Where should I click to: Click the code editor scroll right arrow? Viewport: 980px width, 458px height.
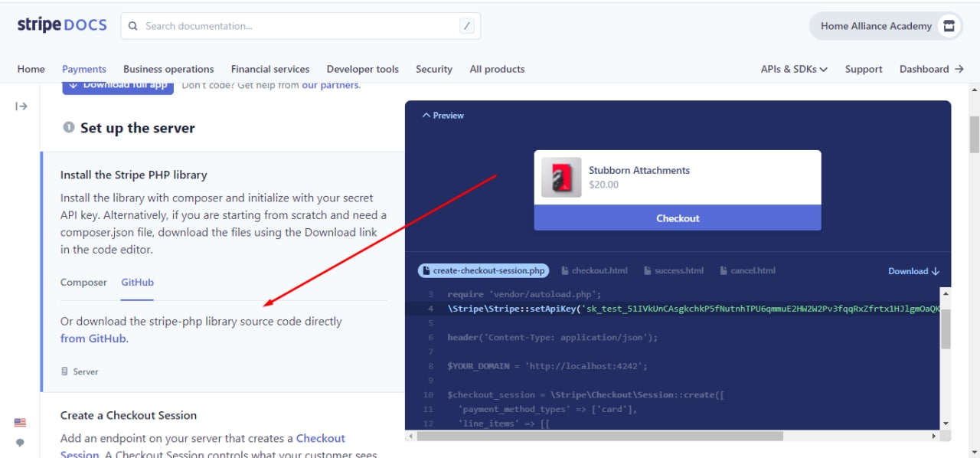(x=934, y=436)
